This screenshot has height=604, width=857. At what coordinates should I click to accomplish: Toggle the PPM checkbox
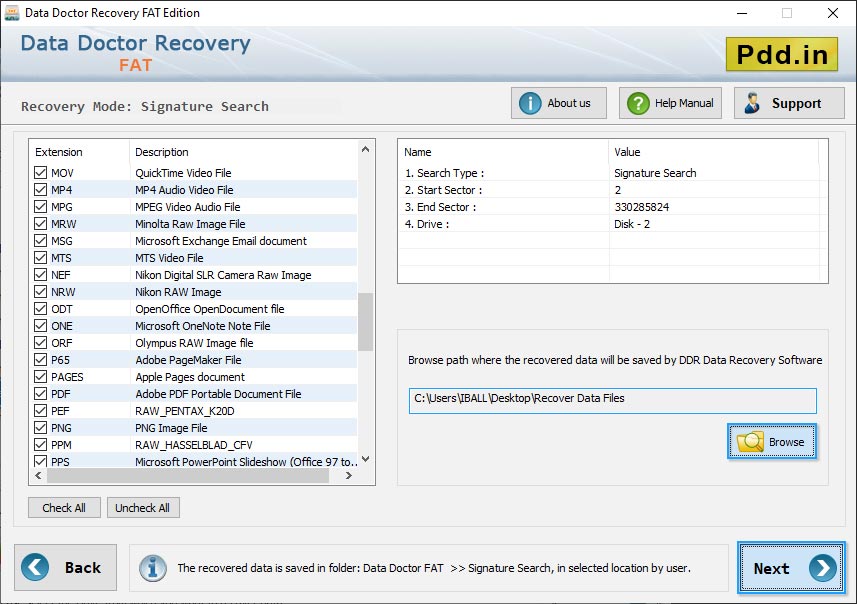(x=40, y=444)
